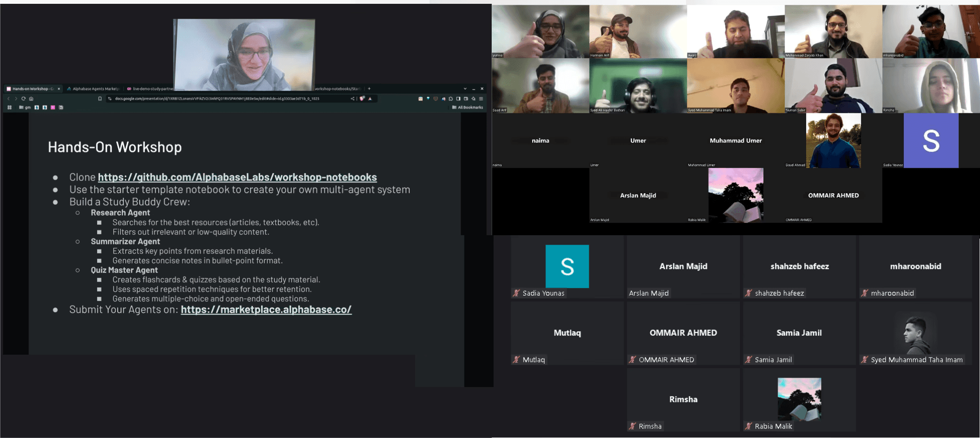Open the apps grid in bookmarks bar
The height and width of the screenshot is (438, 980).
coord(10,107)
